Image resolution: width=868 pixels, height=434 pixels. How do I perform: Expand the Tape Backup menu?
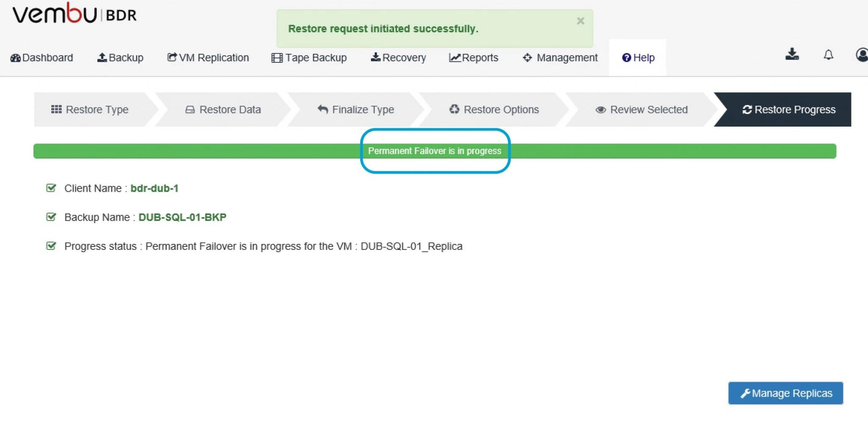(309, 58)
